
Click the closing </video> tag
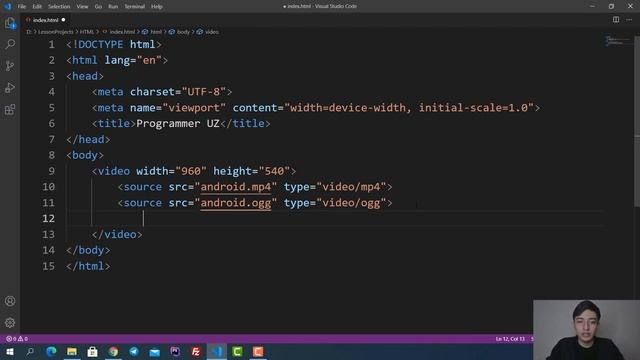(x=117, y=234)
